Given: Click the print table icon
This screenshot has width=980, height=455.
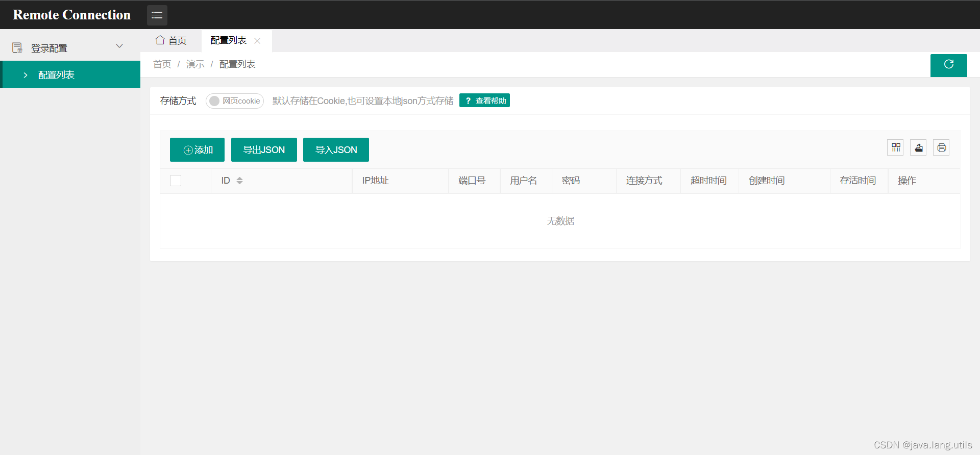Looking at the screenshot, I should point(941,148).
